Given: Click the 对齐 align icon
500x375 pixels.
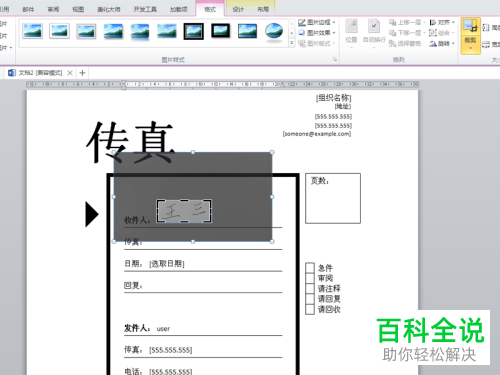Looking at the screenshot, I should coord(433,22).
